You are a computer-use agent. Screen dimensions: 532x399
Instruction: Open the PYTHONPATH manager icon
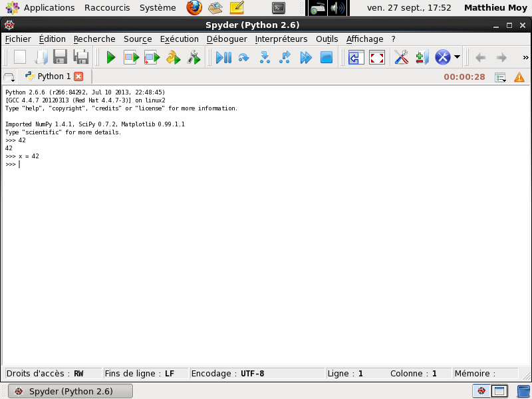(422, 57)
